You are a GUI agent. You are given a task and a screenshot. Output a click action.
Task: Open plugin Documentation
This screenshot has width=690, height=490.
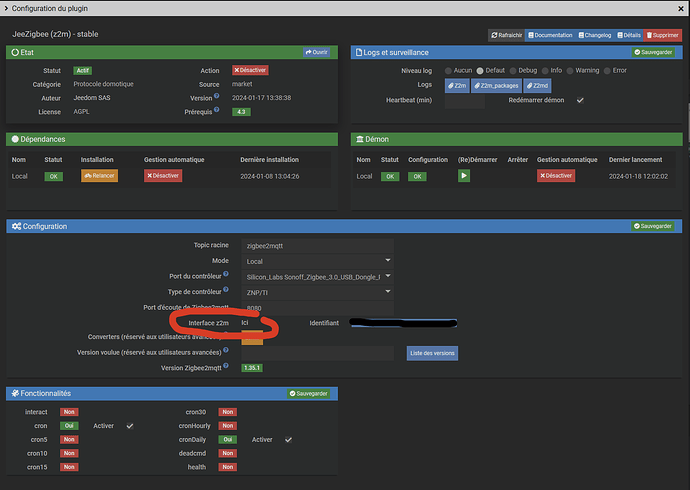pyautogui.click(x=550, y=35)
